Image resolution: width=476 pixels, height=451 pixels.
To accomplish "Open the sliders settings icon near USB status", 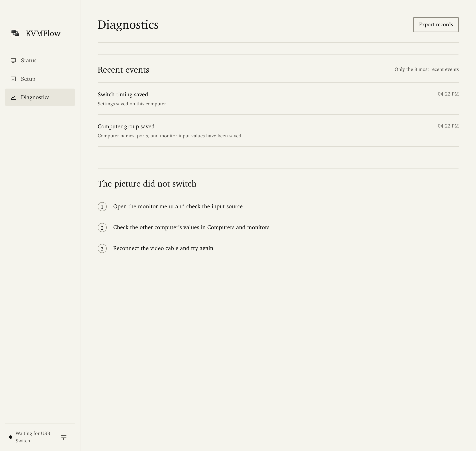I will (x=64, y=437).
